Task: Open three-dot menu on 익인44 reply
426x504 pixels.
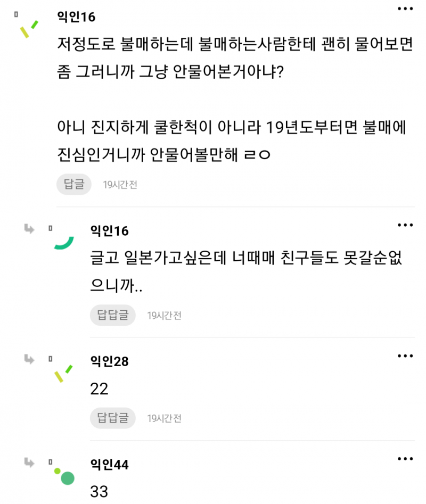Action: 406,459
